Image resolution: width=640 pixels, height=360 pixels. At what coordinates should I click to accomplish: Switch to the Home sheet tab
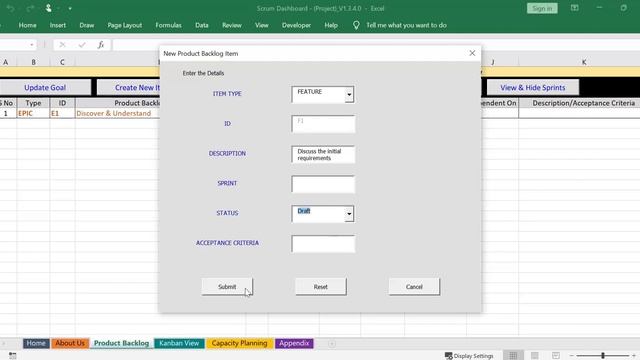point(36,343)
